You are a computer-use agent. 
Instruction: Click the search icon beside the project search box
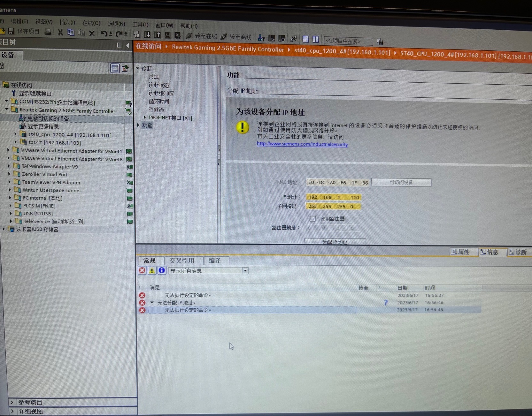[x=380, y=41]
